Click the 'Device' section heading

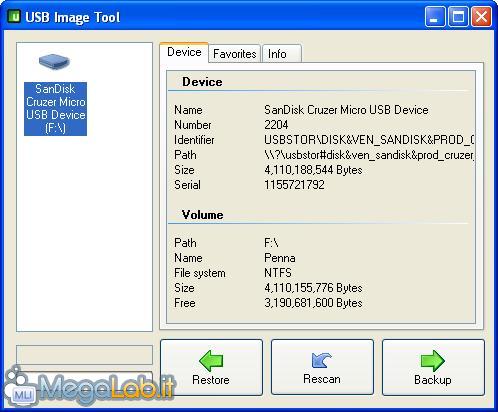(x=202, y=82)
